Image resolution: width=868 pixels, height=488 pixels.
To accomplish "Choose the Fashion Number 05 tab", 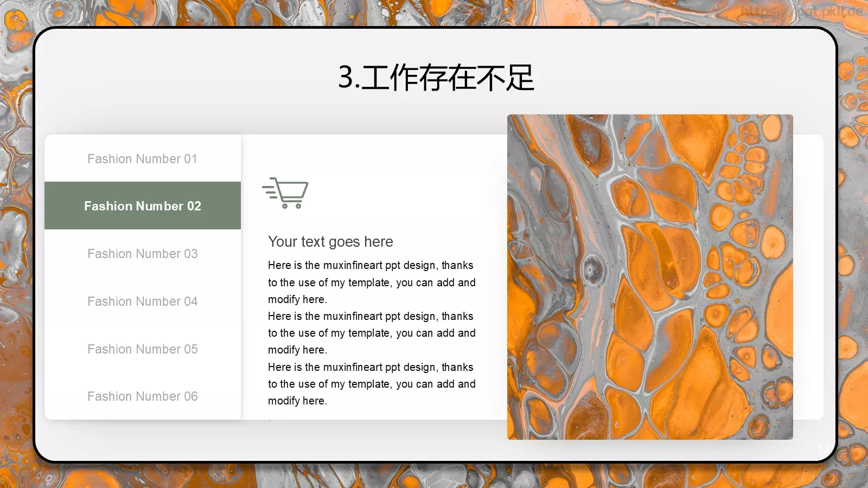I will (143, 349).
